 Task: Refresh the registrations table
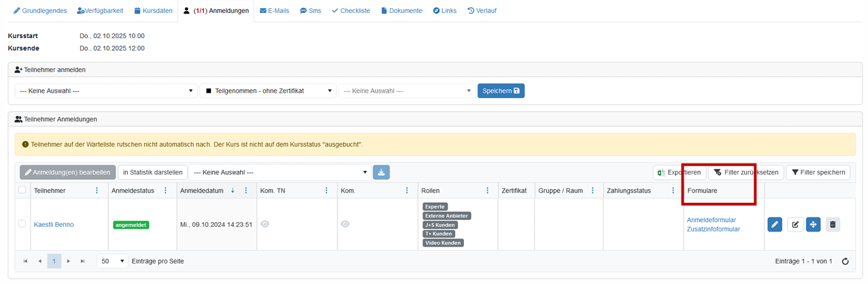tap(846, 262)
